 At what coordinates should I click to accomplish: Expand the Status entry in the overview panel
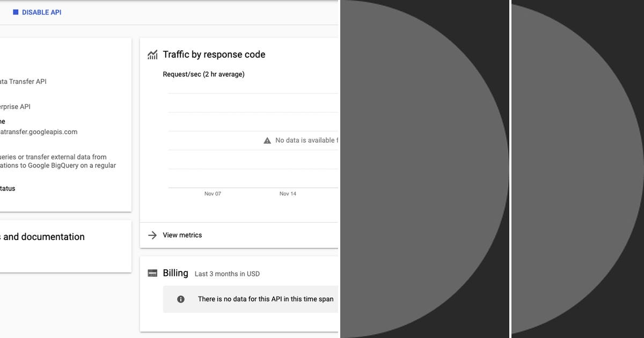tap(8, 188)
